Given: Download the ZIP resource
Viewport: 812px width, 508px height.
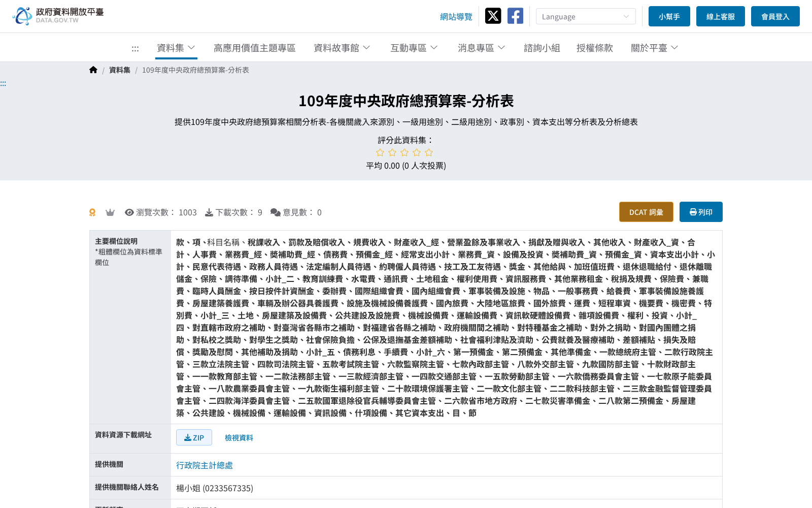Looking at the screenshot, I should (194, 437).
